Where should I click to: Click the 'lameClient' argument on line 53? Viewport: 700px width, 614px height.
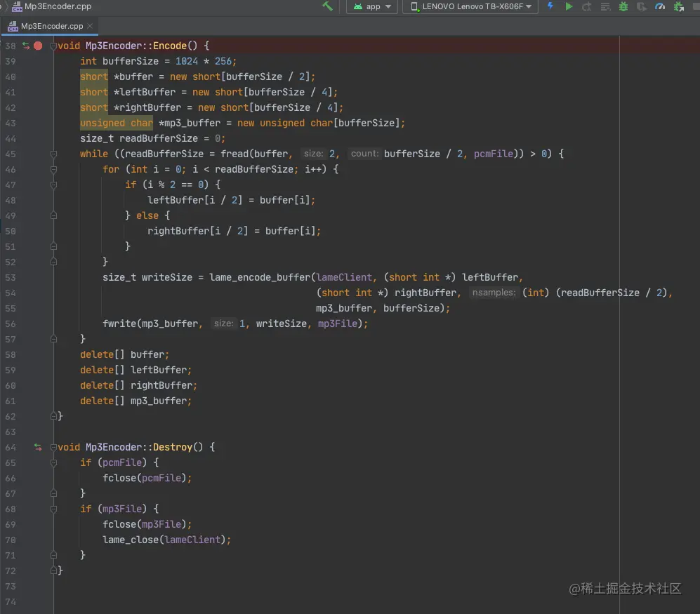pyautogui.click(x=344, y=278)
